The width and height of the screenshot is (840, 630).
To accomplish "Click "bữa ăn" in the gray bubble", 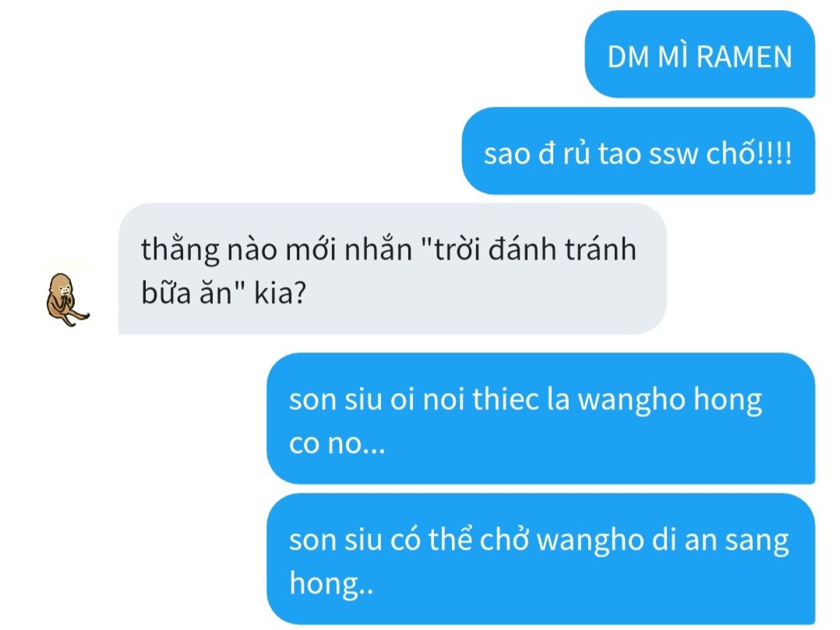I will tap(186, 292).
